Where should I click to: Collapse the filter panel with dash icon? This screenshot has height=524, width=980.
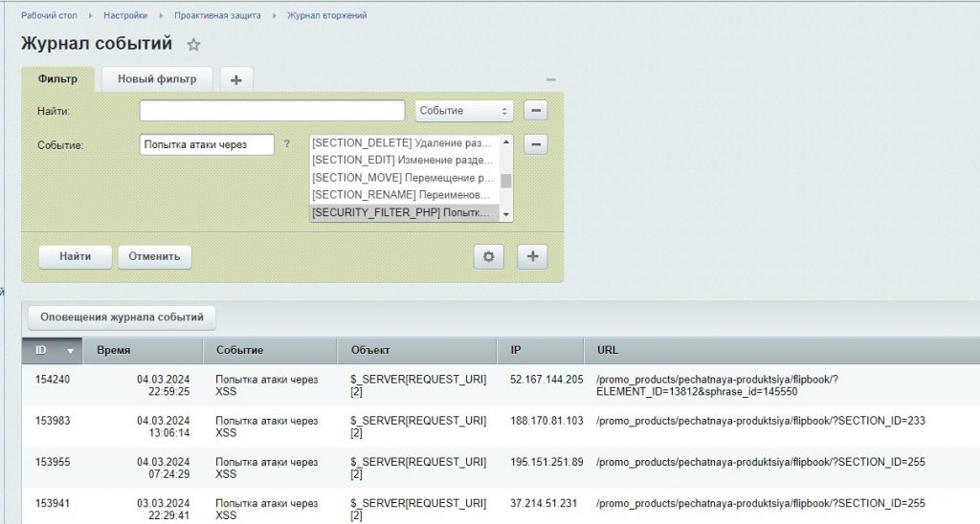pyautogui.click(x=550, y=79)
